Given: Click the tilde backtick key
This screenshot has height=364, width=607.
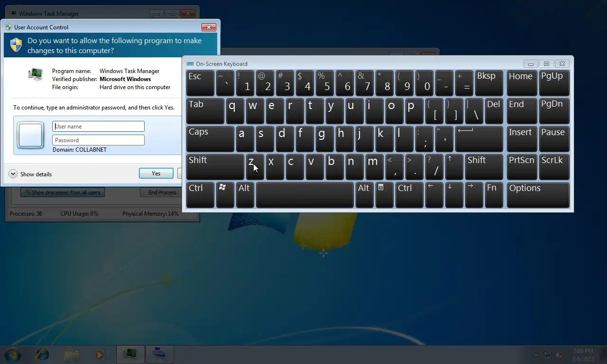Looking at the screenshot, I should [225, 83].
